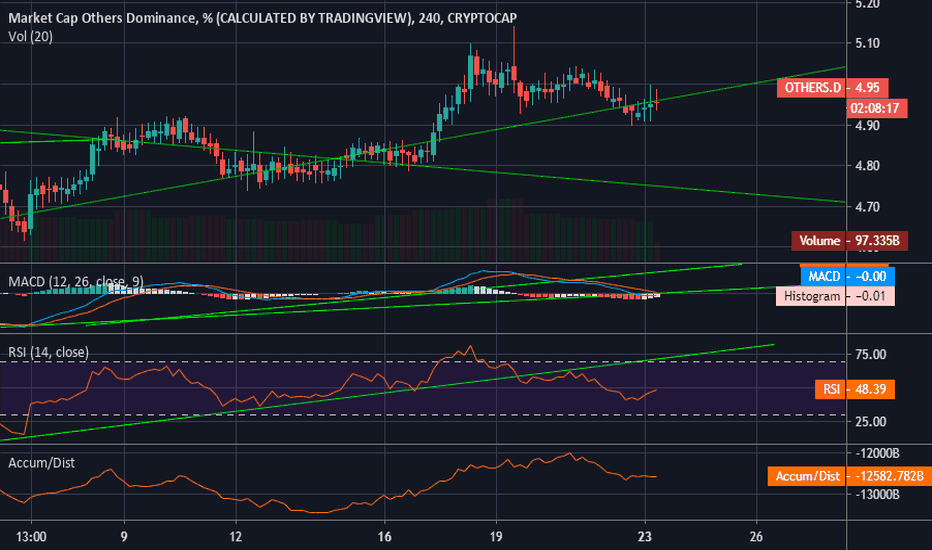Click the Market Cap Others Dominance chart title
The width and height of the screenshot is (932, 550).
point(262,18)
